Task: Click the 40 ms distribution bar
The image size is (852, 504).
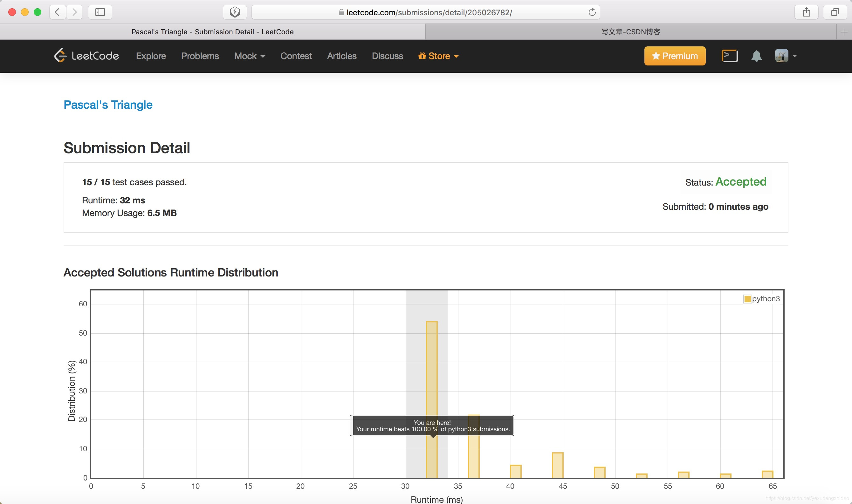Action: pyautogui.click(x=516, y=471)
